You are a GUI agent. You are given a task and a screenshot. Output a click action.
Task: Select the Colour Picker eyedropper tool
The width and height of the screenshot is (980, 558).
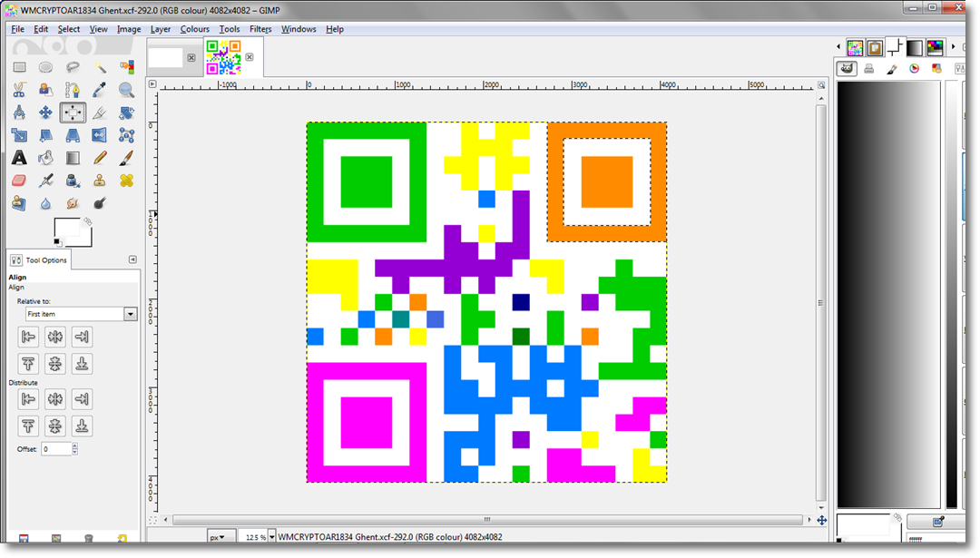point(100,90)
